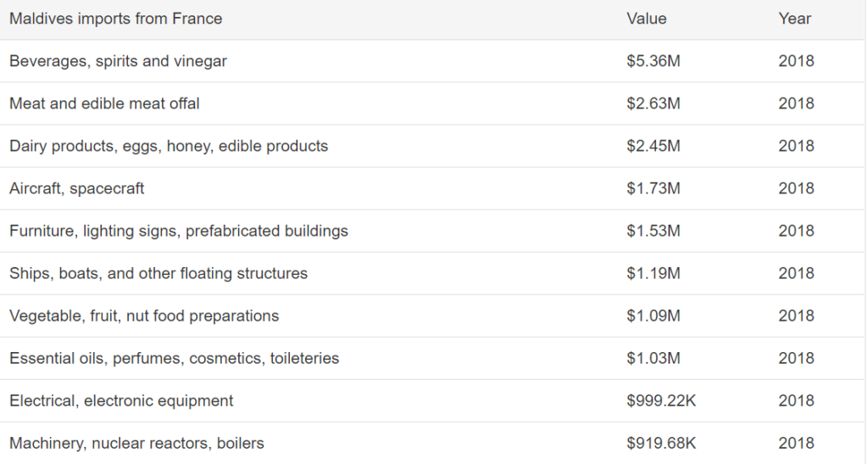Select the $2.63M meat value

click(x=654, y=103)
